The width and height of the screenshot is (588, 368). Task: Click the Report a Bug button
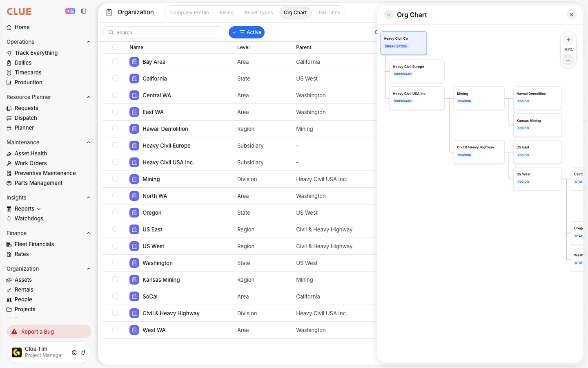pos(49,332)
